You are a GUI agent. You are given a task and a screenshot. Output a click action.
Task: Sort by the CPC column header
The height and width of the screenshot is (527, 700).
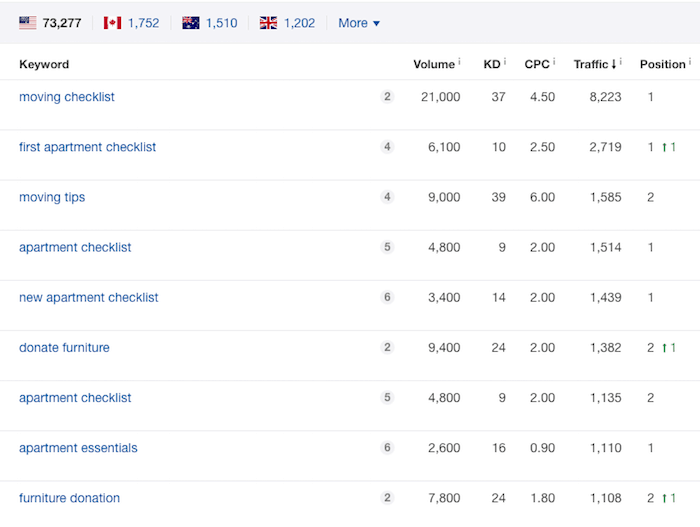(537, 64)
